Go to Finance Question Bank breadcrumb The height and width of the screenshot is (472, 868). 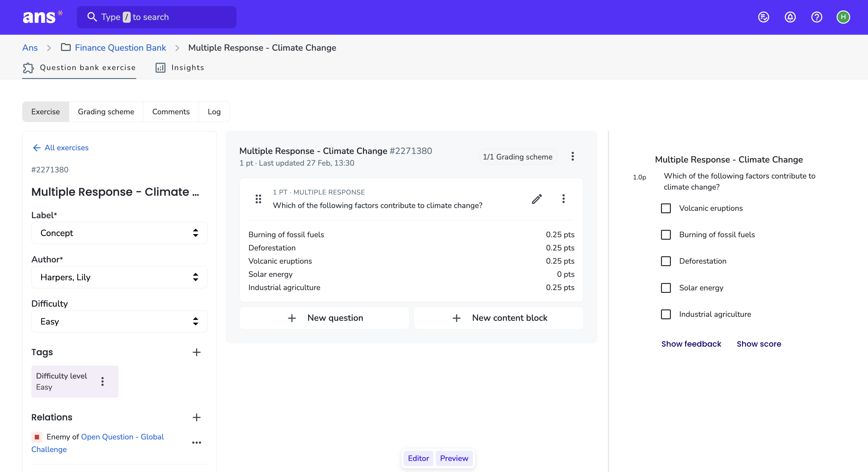[x=120, y=48]
